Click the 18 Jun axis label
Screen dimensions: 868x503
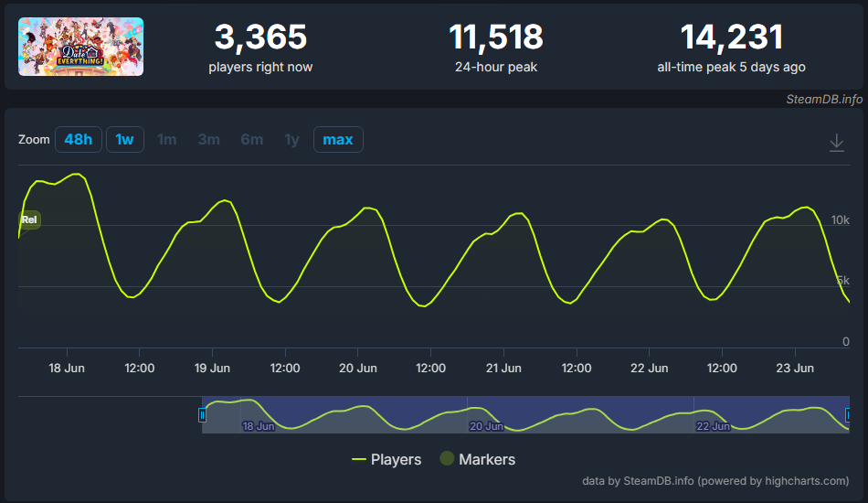(x=67, y=369)
